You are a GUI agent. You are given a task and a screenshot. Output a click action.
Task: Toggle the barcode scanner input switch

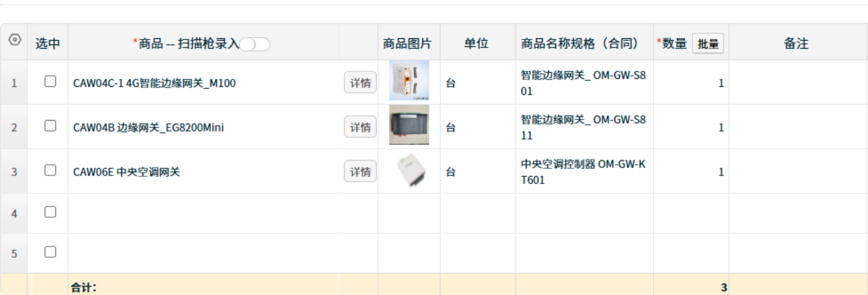point(255,44)
